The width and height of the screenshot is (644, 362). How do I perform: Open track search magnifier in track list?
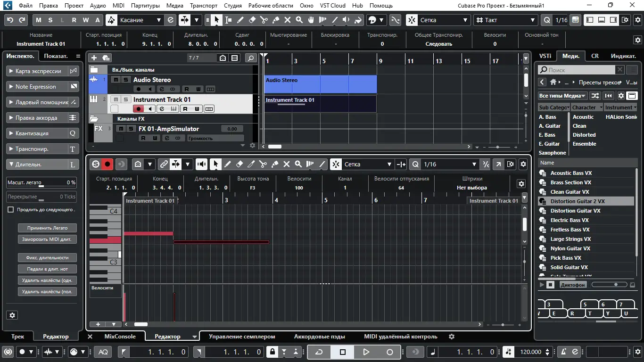(251, 58)
